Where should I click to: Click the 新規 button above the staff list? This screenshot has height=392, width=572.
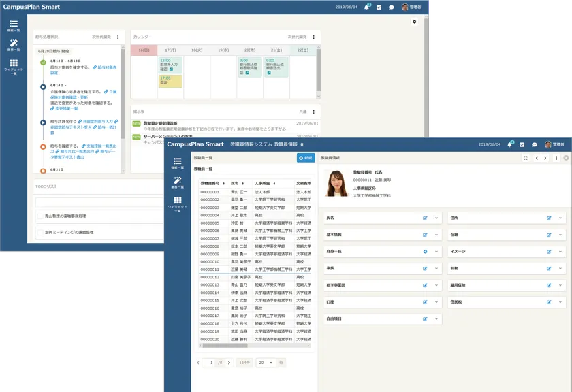click(x=306, y=158)
